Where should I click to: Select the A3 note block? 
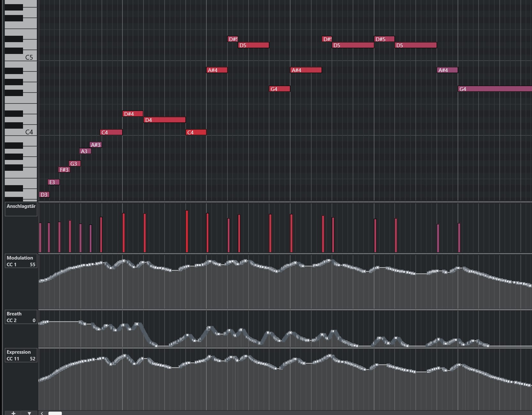pyautogui.click(x=85, y=151)
